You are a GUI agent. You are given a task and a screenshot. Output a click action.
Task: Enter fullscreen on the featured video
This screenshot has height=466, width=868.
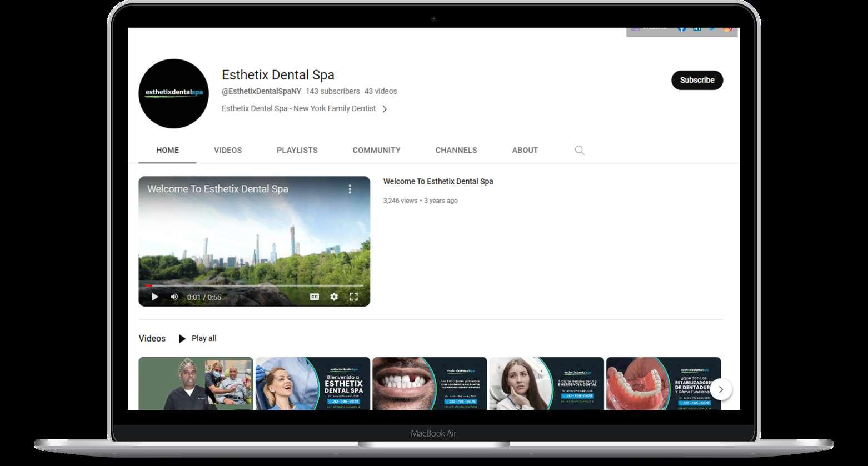(353, 297)
